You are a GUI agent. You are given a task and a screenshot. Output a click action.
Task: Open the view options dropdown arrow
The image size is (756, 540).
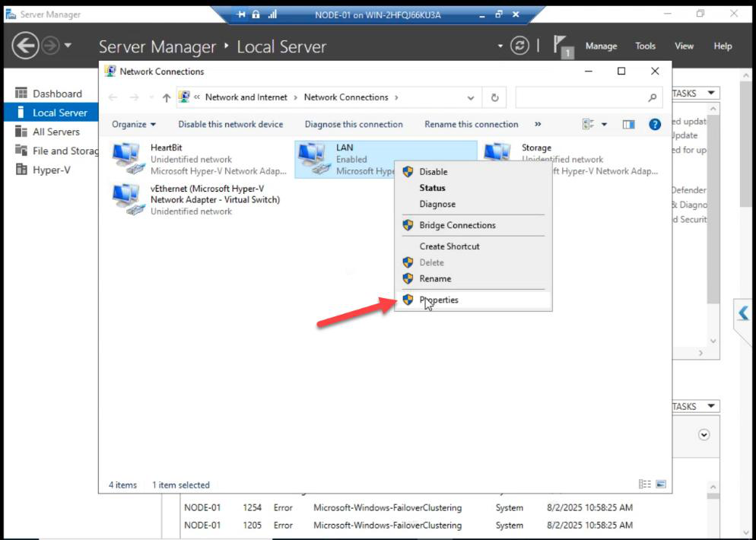point(604,125)
